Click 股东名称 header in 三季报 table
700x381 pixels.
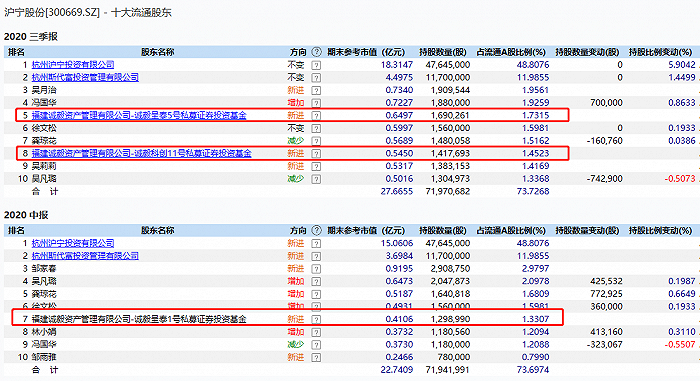point(157,52)
